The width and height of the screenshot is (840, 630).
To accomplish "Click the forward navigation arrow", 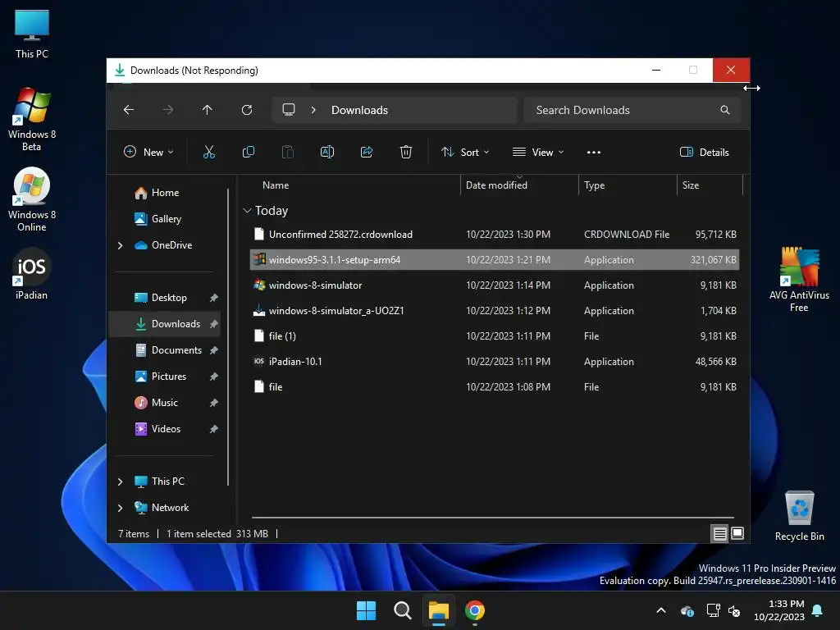I will tap(167, 110).
